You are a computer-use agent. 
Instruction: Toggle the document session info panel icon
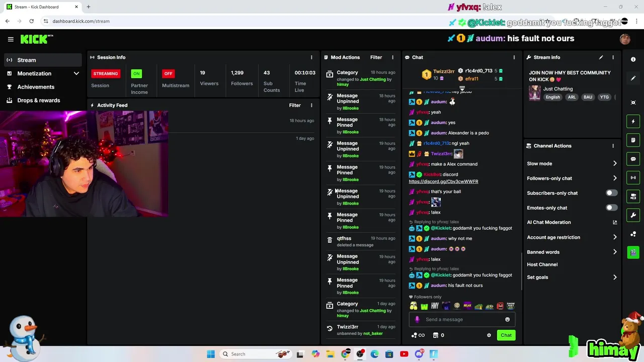[x=633, y=140]
